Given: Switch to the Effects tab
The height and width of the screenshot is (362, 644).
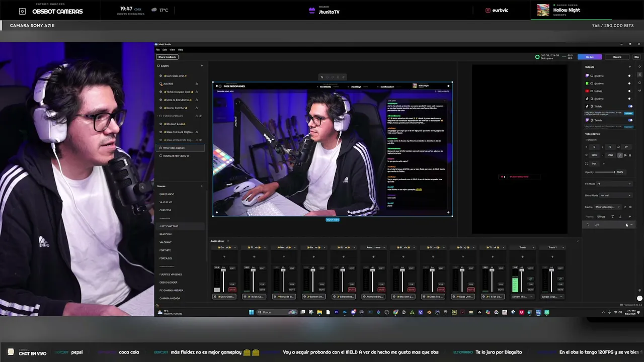Looking at the screenshot, I should pos(601,217).
